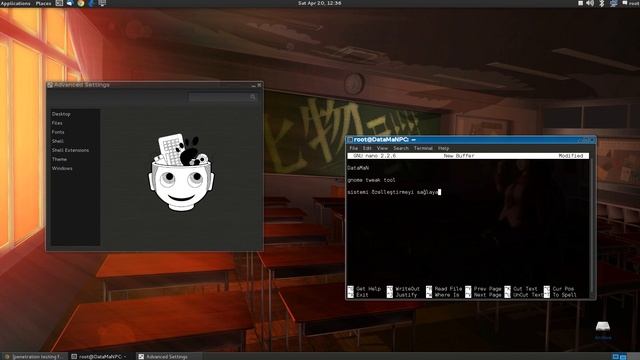Screen dimensions: 640x360
Task: Click the volume speaker icon in system tray
Action: (x=590, y=3)
